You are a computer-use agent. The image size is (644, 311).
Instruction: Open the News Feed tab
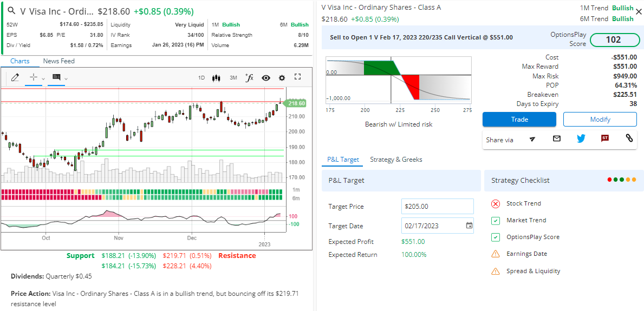click(58, 61)
